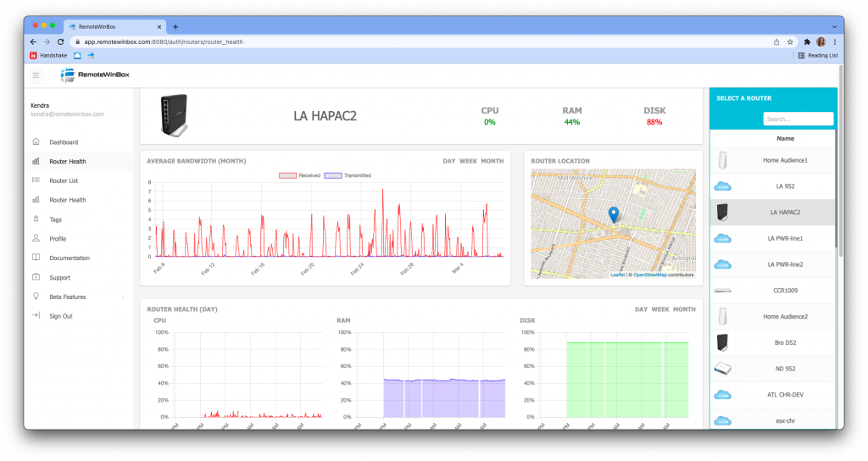Open a new browser tab
The height and width of the screenshot is (461, 868).
(175, 26)
